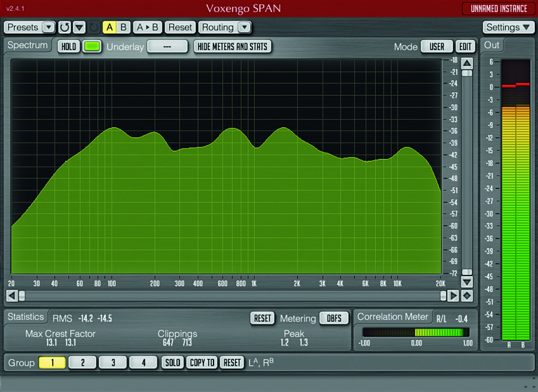Select group 2
Image resolution: width=538 pixels, height=392 pixels.
pyautogui.click(x=82, y=363)
